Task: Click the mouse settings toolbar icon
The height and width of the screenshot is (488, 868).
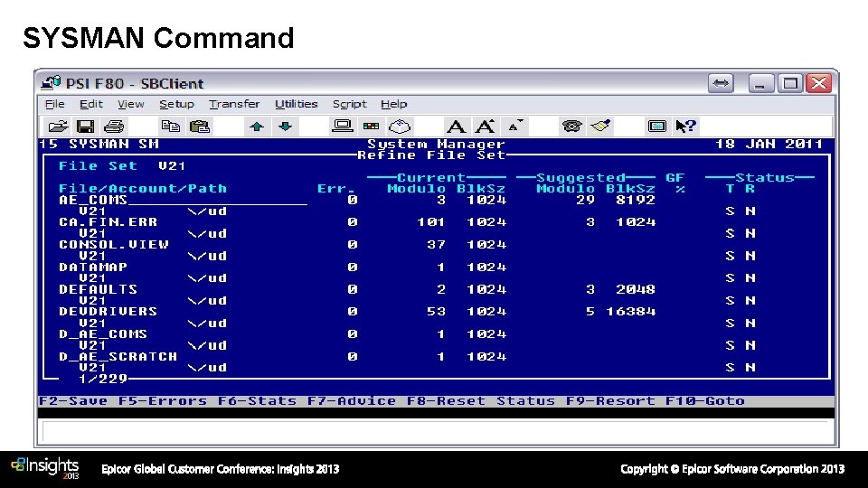Action: pos(400,127)
